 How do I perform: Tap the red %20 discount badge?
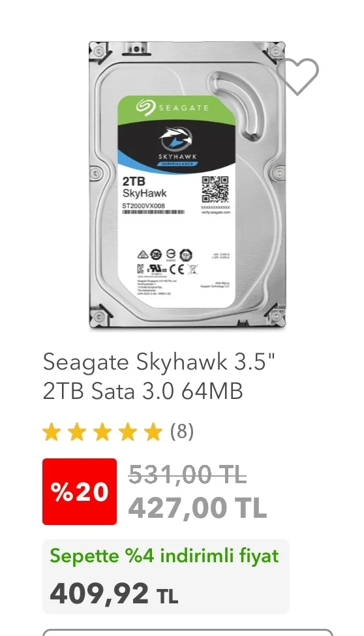pos(80,492)
